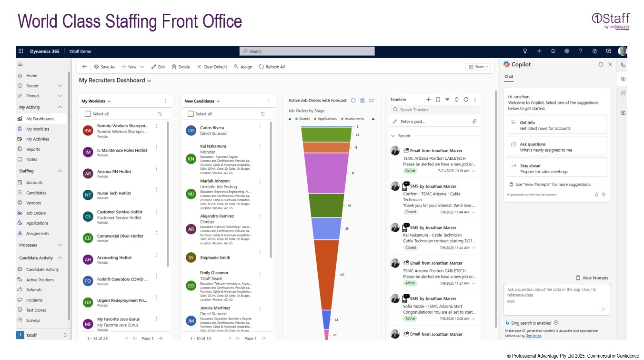Collapse the Candidate Activity sidebar section
Screen dimensions: 644x360
coord(59,258)
